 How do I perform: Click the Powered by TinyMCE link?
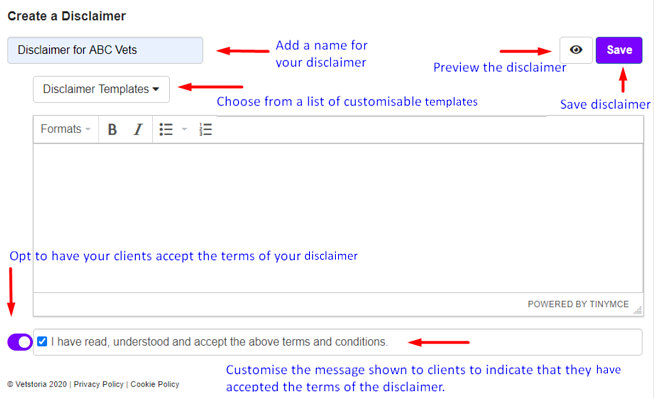[x=578, y=304]
